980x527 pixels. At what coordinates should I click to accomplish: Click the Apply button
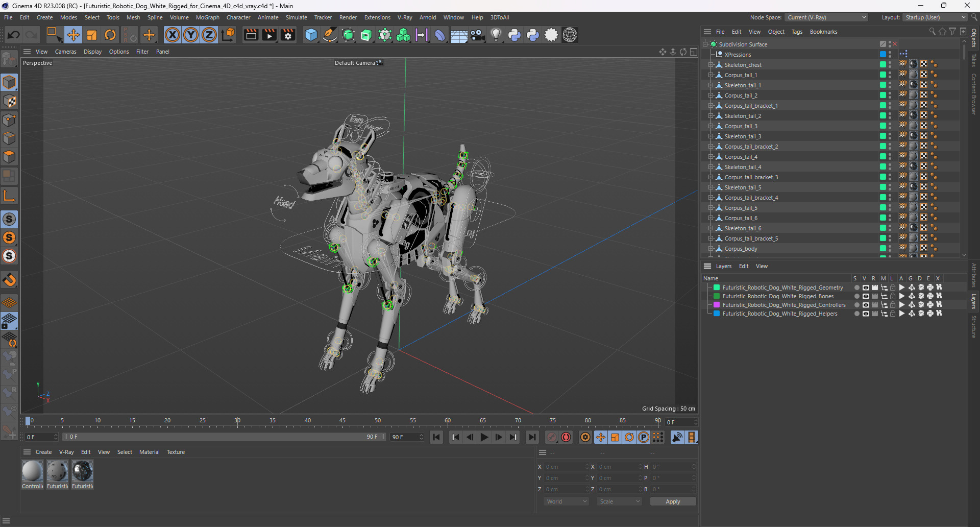[x=673, y=501]
